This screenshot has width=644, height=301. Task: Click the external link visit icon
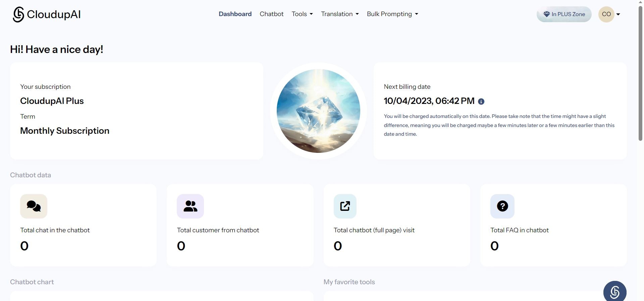click(x=345, y=206)
